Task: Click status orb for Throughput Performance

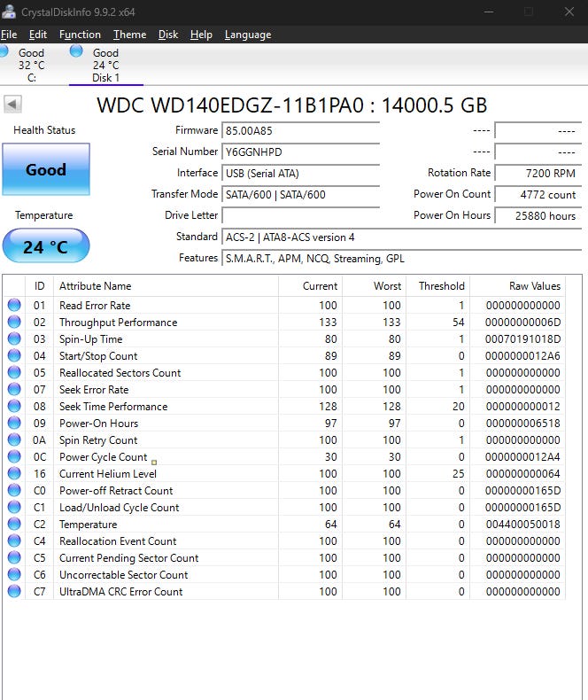Action: point(14,322)
